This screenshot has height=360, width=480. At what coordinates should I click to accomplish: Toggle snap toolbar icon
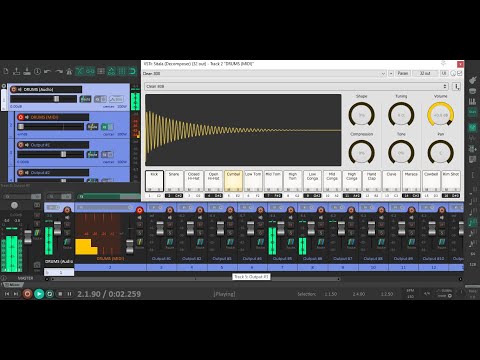133,71
